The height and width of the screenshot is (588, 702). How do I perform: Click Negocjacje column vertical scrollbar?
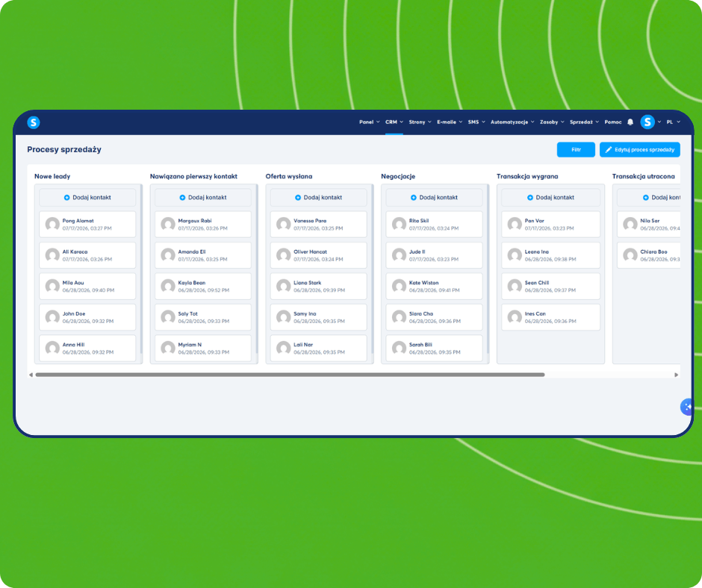tap(488, 269)
